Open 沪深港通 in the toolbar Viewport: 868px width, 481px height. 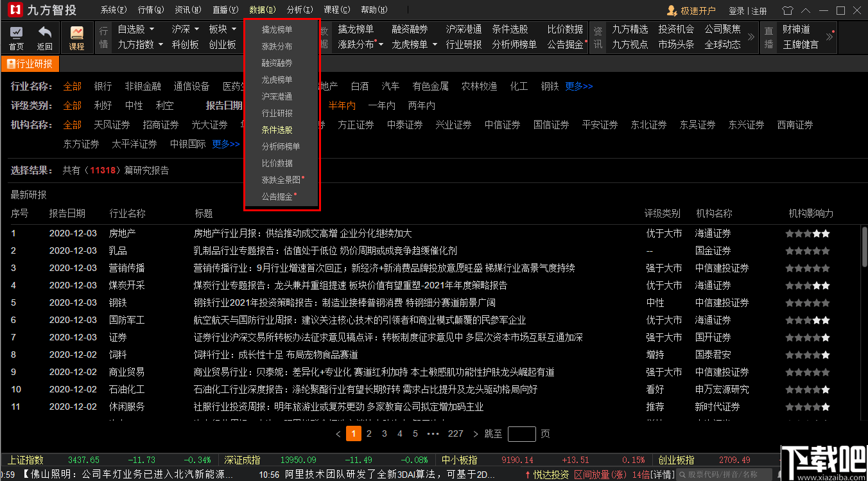point(464,30)
